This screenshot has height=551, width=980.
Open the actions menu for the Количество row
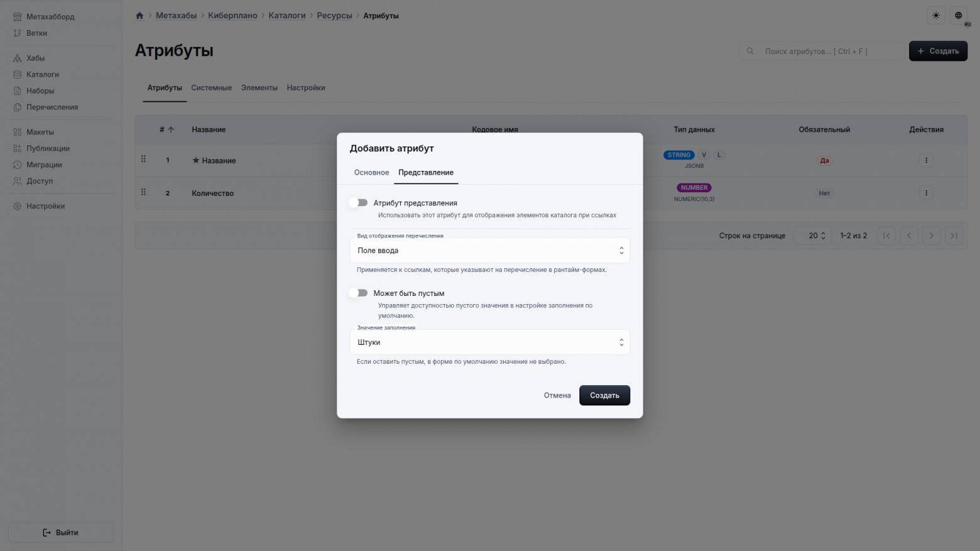click(926, 193)
